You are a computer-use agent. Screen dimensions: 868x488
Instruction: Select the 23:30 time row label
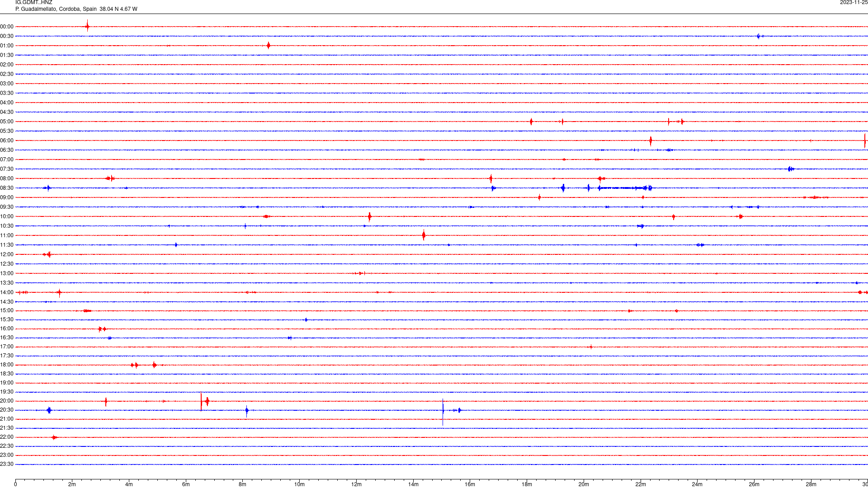pos(7,464)
